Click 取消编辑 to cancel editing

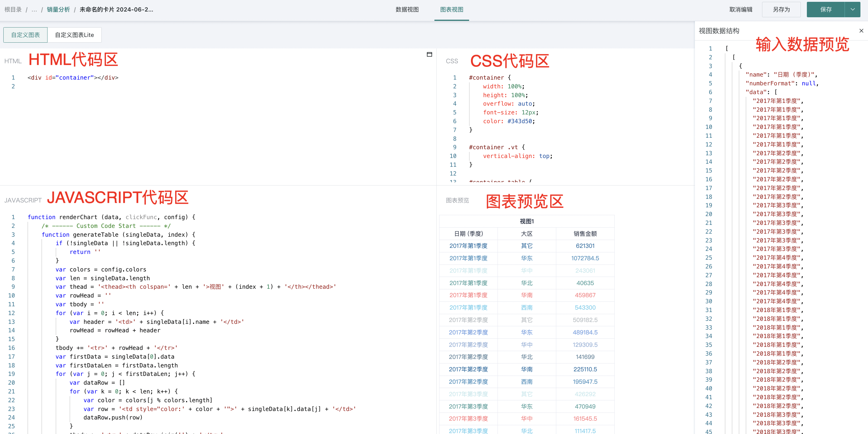741,9
